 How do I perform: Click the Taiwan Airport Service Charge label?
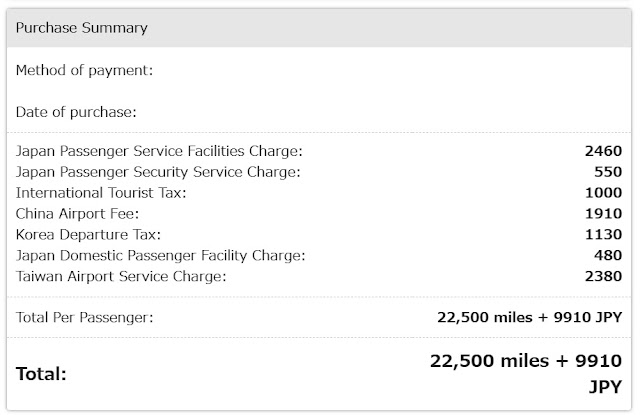click(x=121, y=276)
